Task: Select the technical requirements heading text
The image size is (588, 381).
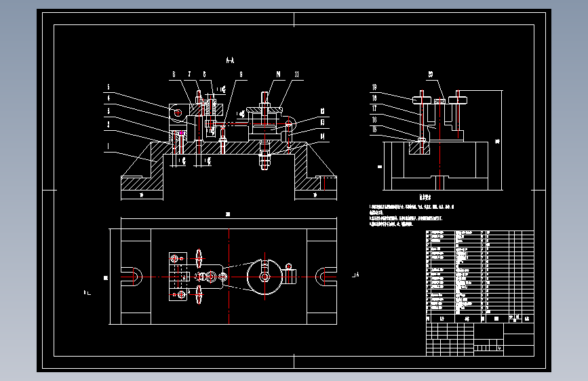Action: (x=425, y=197)
